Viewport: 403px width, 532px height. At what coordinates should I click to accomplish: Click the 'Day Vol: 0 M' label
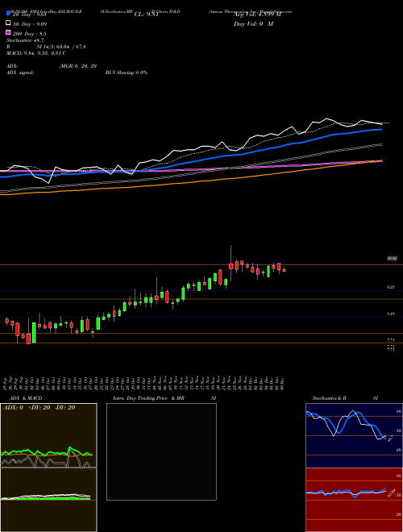pos(253,23)
